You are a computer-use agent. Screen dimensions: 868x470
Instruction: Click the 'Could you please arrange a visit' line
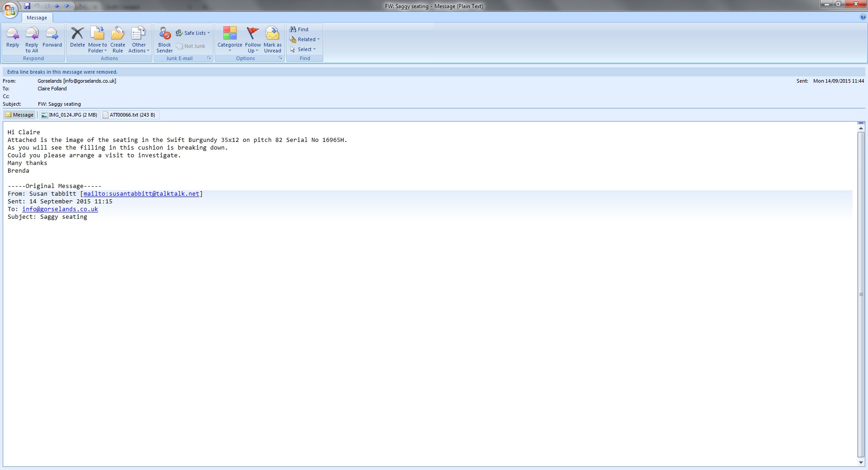(x=94, y=155)
